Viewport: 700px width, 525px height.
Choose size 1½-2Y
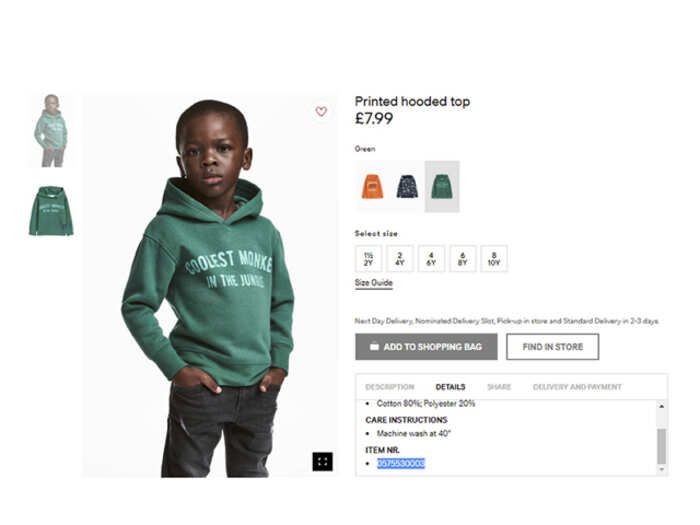[x=368, y=258]
